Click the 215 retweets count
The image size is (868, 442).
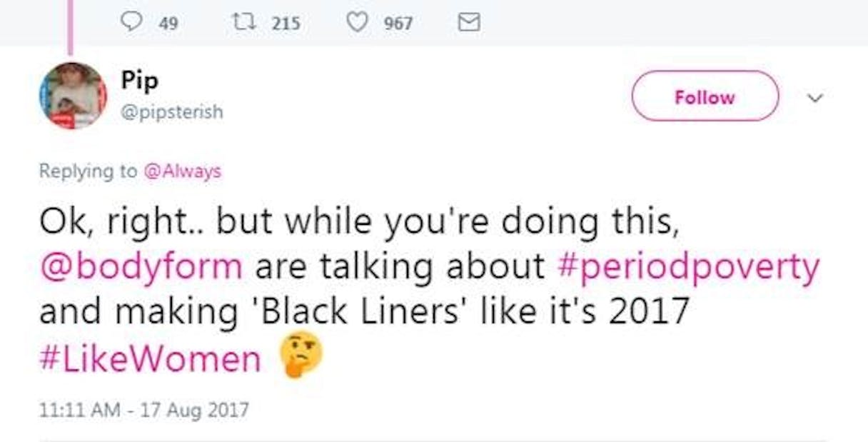pyautogui.click(x=286, y=24)
